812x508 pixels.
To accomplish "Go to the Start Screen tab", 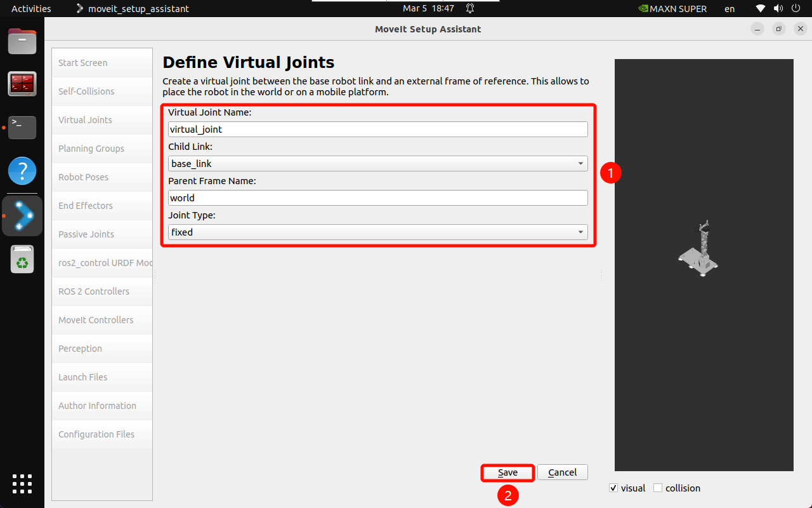I will pyautogui.click(x=102, y=63).
